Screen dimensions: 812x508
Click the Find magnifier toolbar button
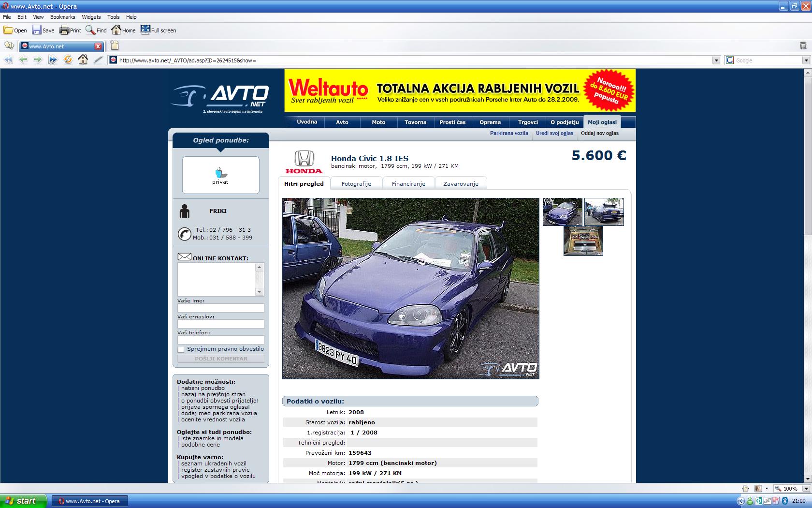click(x=96, y=30)
